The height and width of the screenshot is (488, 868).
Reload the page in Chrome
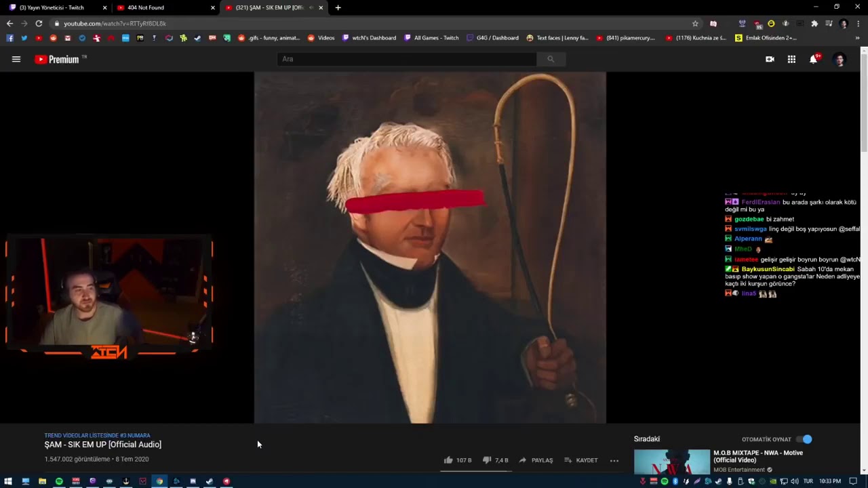pos(39,24)
